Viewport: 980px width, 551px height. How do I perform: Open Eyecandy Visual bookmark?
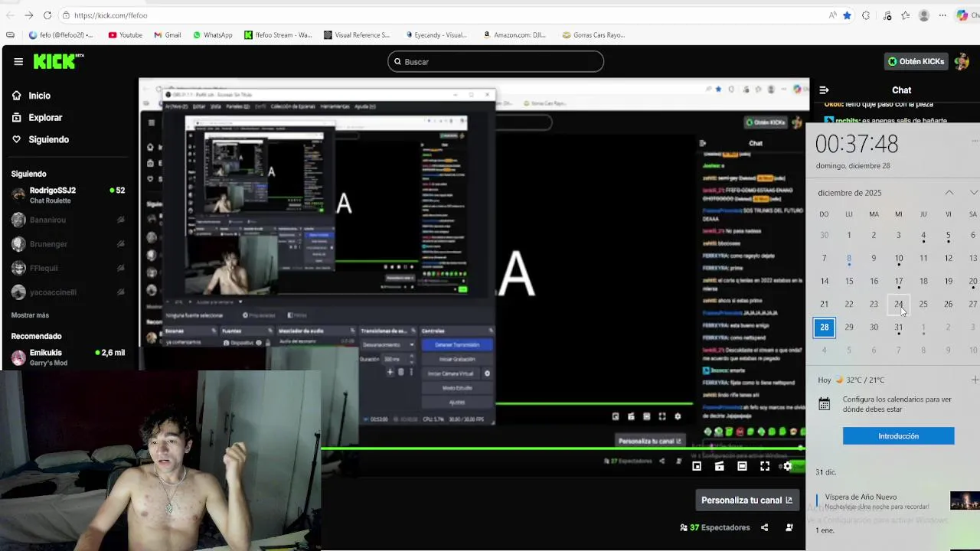coord(436,35)
